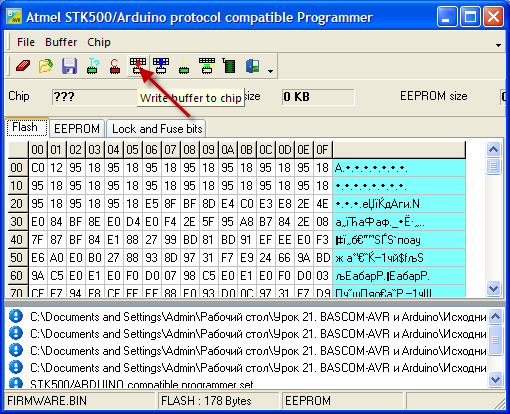Select row header 60 in the hex grid
This screenshot has height=414, width=510.
(17, 276)
